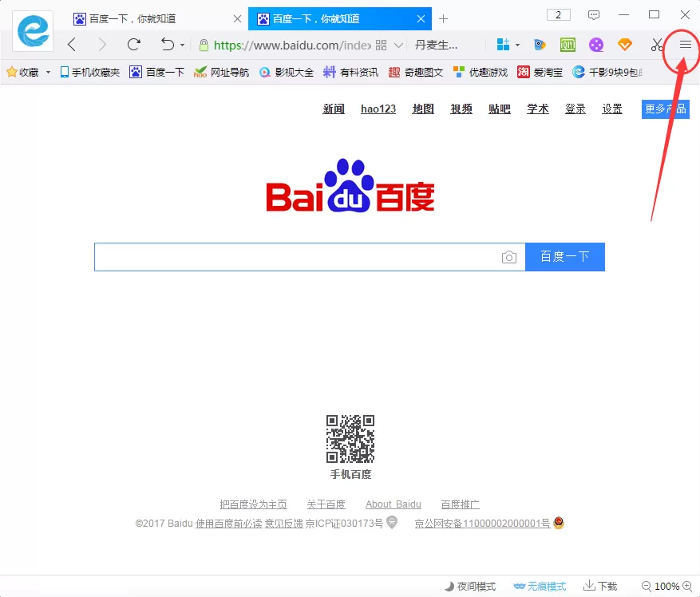This screenshot has height=597, width=700.
Task: Click the 手机百度 QR code
Action: pos(350,439)
